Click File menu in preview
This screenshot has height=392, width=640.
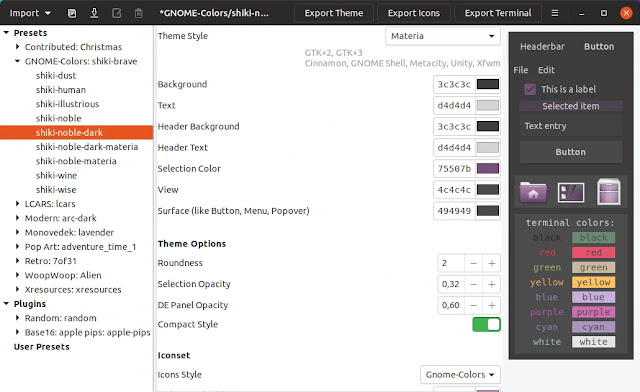[x=521, y=70]
